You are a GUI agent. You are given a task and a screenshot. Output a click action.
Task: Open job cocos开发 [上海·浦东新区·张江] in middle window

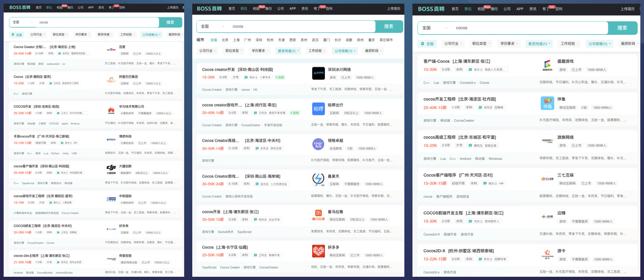pos(230,212)
